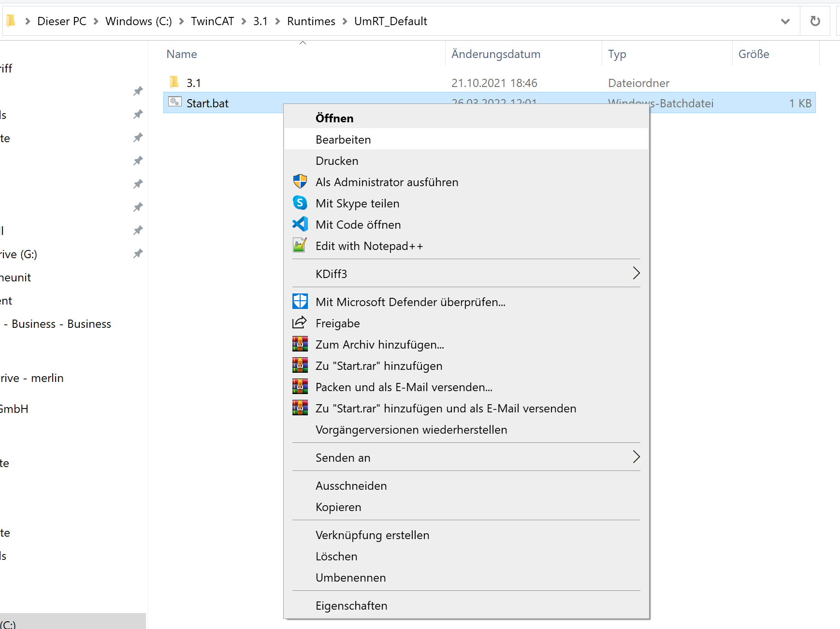Image resolution: width=840 pixels, height=629 pixels.
Task: Click the Dateiordner type cell
Action: (638, 83)
